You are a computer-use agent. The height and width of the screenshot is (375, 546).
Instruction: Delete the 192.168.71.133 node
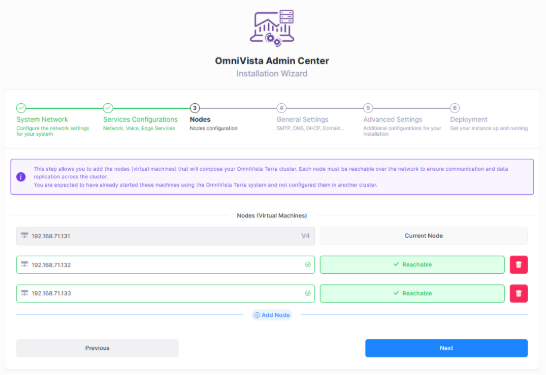click(x=518, y=294)
